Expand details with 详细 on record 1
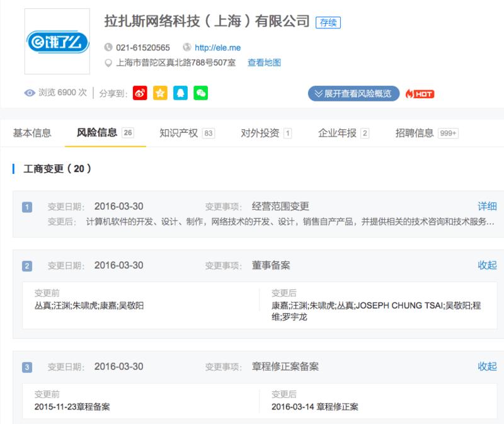Viewport: 504px width, 424px height. (487, 206)
